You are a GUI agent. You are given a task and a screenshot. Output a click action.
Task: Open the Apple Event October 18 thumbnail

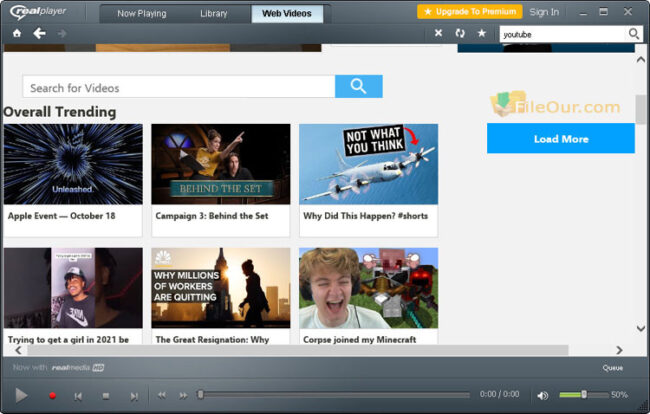[73, 164]
